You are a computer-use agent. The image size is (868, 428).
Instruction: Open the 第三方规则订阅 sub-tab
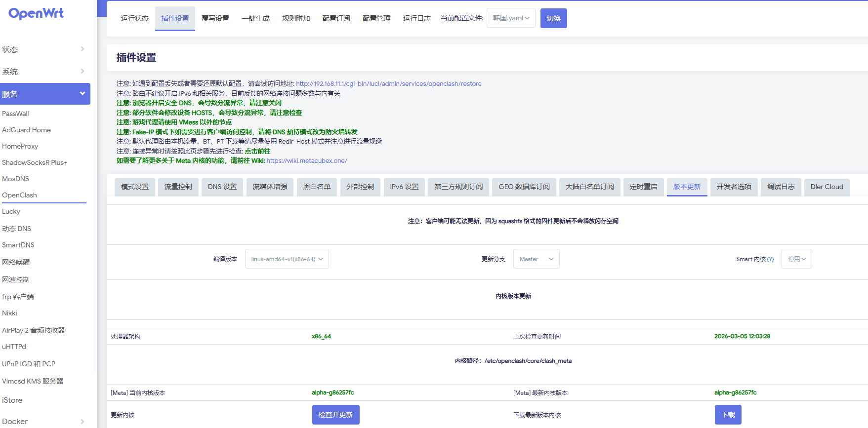pos(458,187)
